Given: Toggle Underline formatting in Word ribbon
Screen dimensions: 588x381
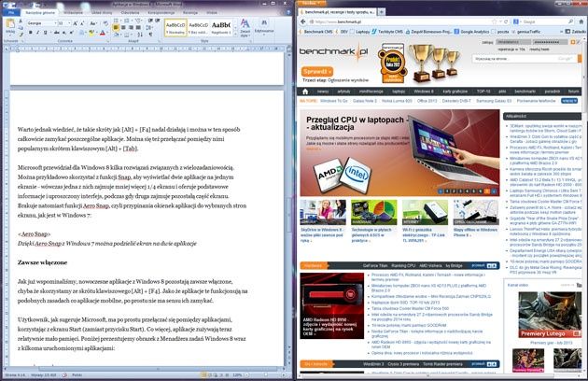Looking at the screenshot, I should (46, 33).
